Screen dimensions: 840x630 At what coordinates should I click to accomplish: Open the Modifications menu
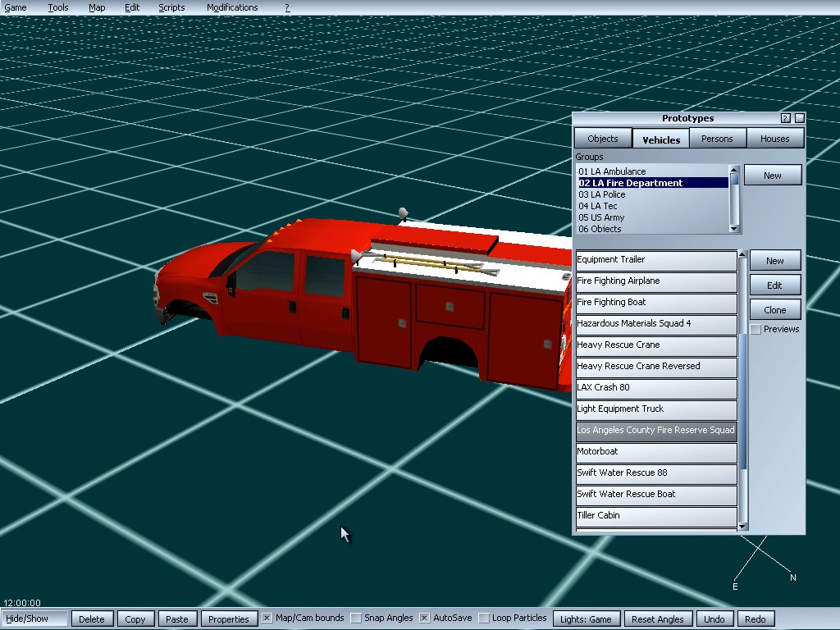click(232, 7)
